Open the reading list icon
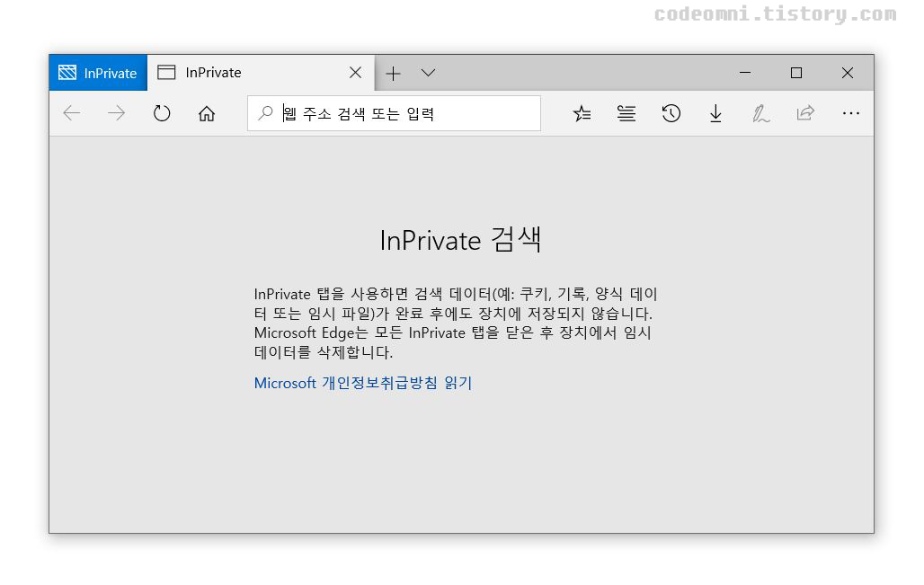 point(626,113)
